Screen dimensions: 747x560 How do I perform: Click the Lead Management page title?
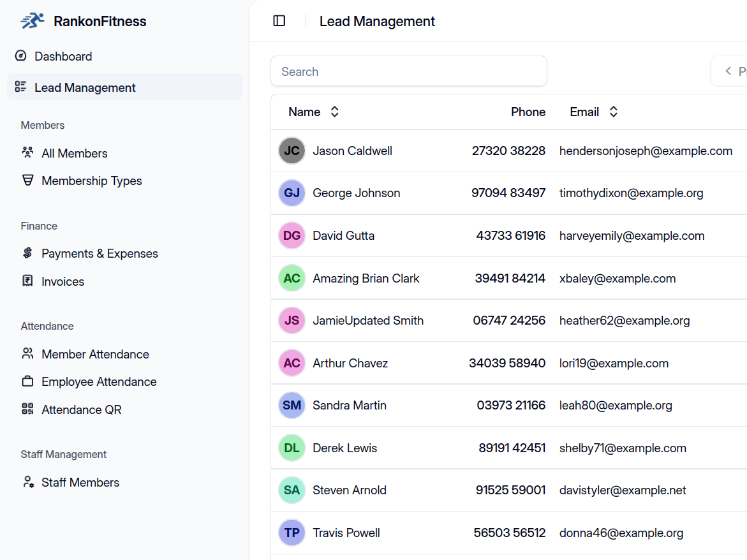377,22
